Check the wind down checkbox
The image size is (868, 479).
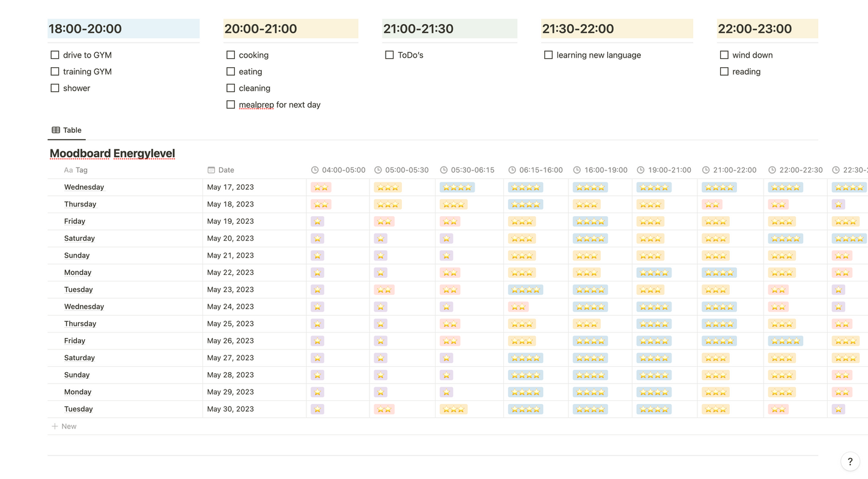724,55
